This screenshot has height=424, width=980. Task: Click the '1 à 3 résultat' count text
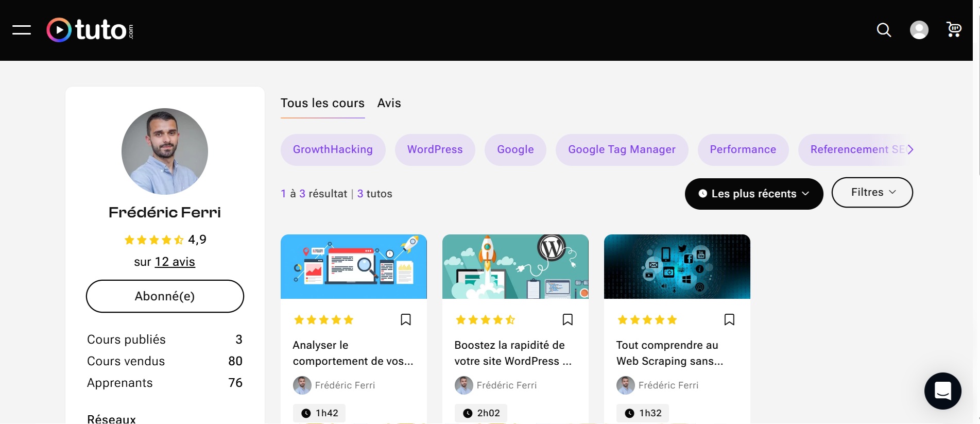coord(314,194)
